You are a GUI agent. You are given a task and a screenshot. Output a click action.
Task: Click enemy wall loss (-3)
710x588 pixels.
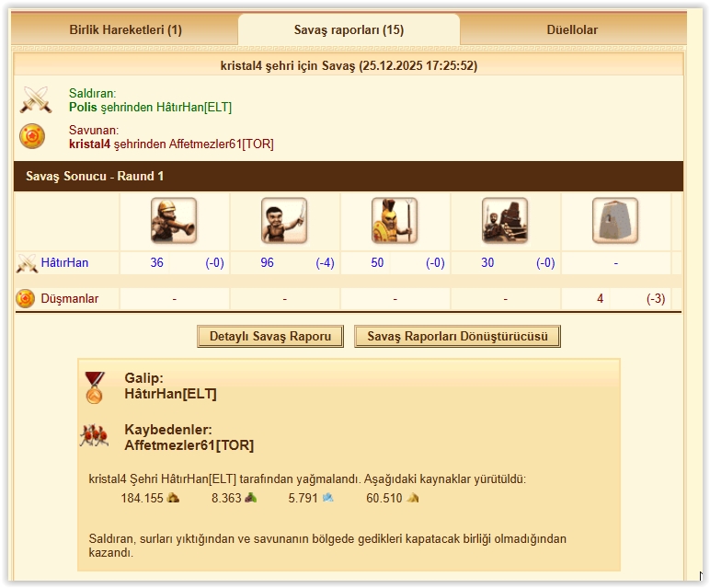(x=656, y=298)
